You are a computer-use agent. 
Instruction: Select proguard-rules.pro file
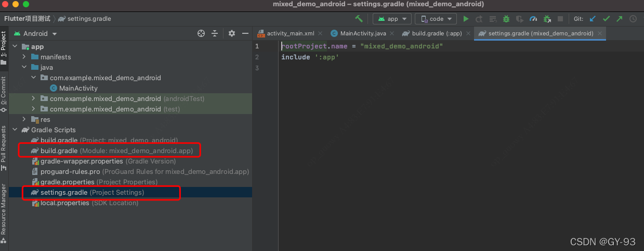140,171
